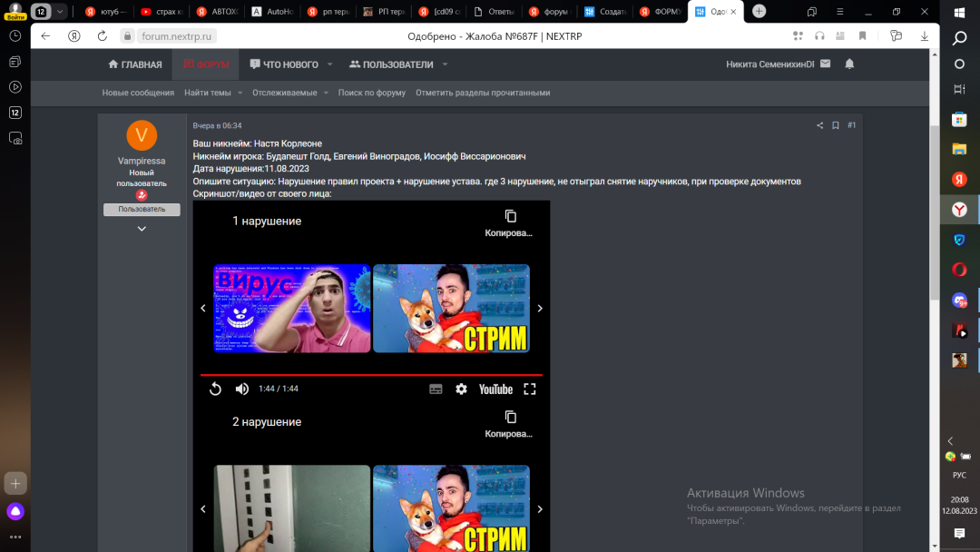Click the first video's red progress bar
The image size is (980, 552).
(371, 374)
